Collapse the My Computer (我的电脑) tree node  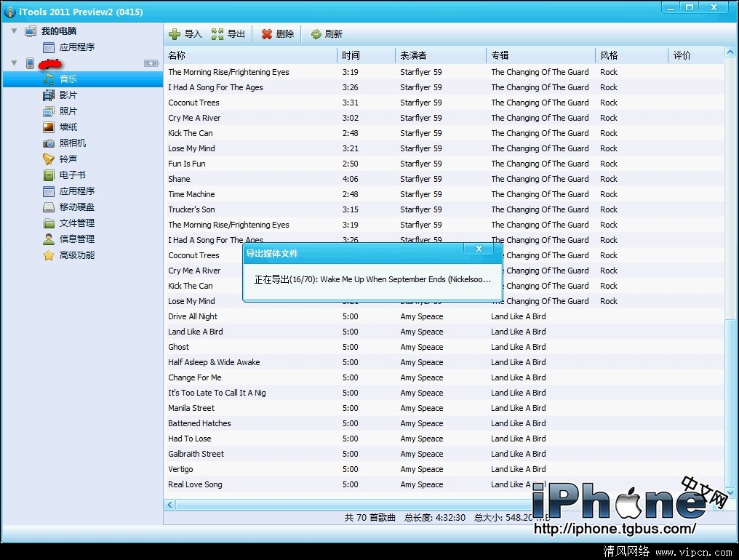pyautogui.click(x=14, y=31)
